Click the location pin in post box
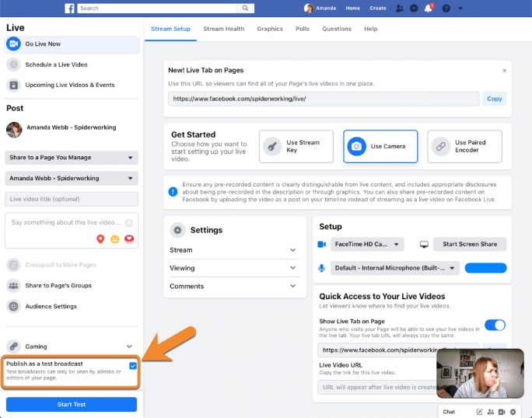This screenshot has height=418, width=532. (x=100, y=239)
